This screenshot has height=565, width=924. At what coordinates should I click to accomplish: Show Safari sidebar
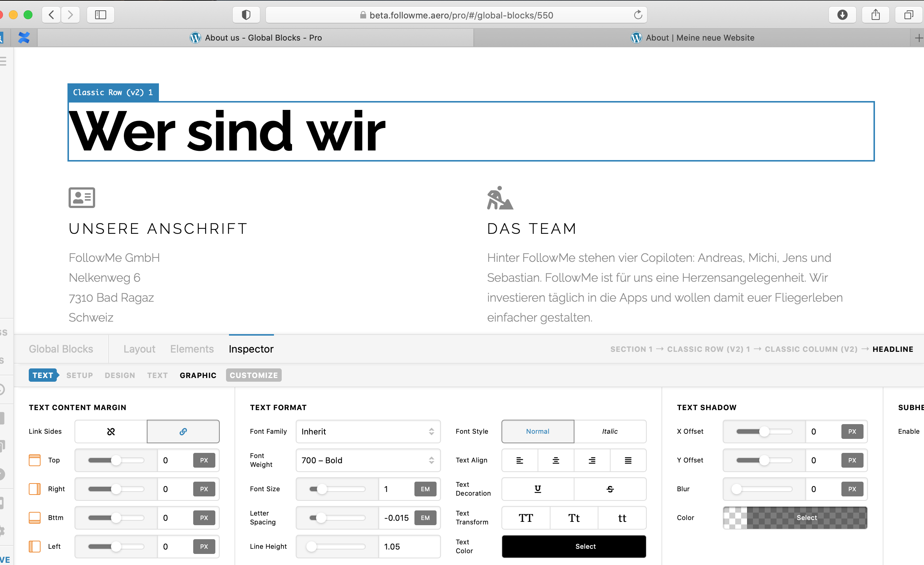[x=101, y=15]
